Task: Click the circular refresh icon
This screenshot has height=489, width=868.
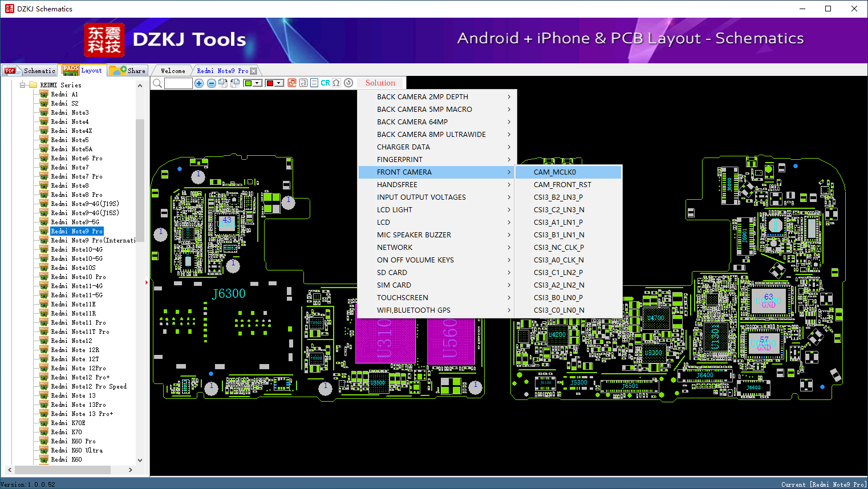Action: click(x=348, y=83)
